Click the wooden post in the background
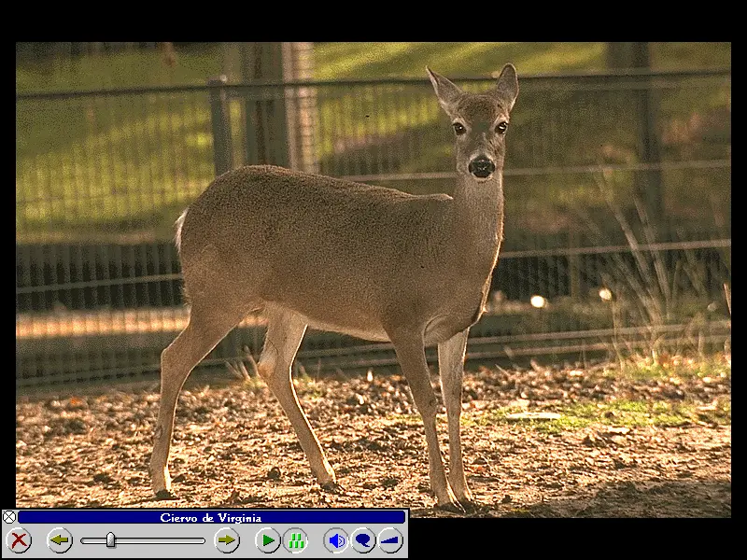The height and width of the screenshot is (560, 747). point(280,103)
